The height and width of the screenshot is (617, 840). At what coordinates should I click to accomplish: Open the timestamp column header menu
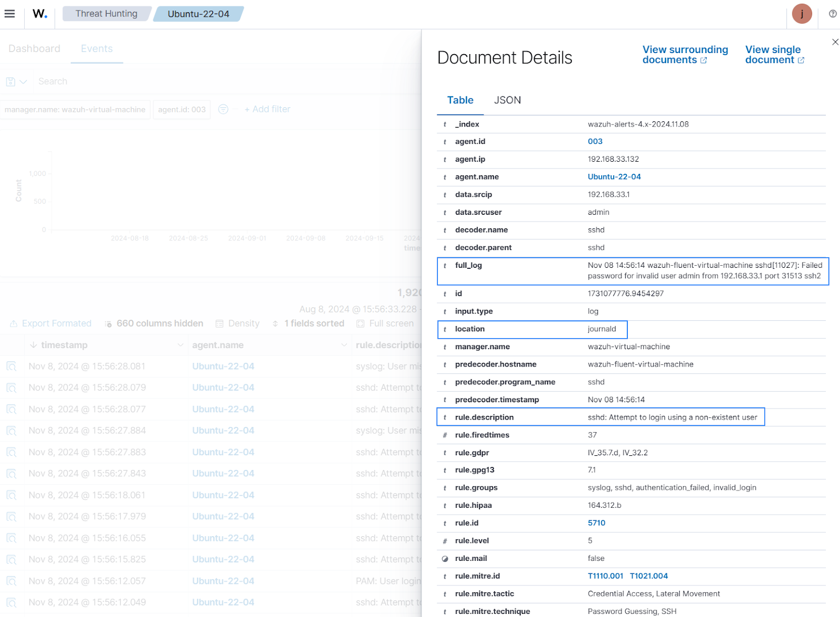(180, 345)
